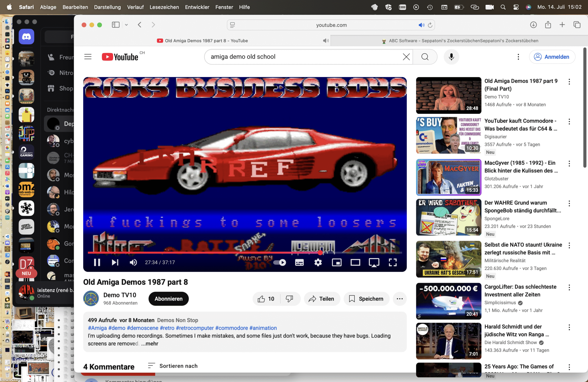Open the Sortieren nach dropdown
Image resolution: width=588 pixels, height=382 pixels.
[173, 366]
